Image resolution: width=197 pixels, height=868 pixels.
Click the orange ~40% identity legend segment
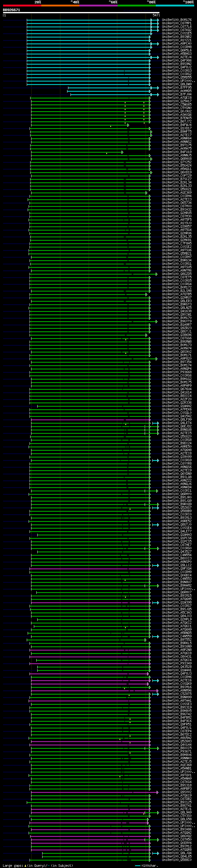tap(60, 6)
